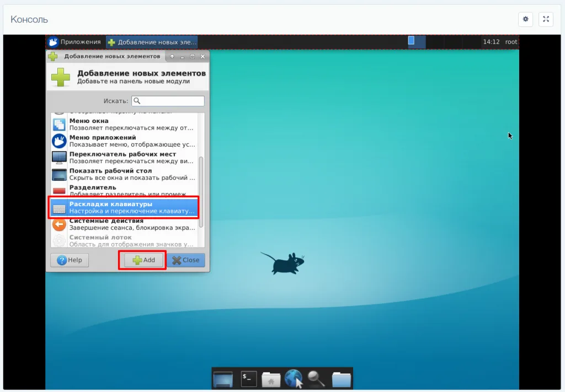Click the red Разделитель icon
This screenshot has height=392, width=565.
(59, 190)
